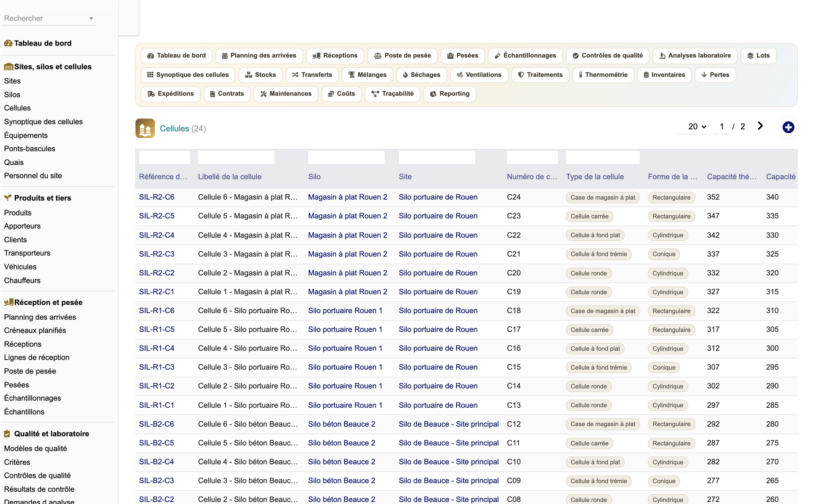The height and width of the screenshot is (504, 815).
Task: Open Reporting pie chart button
Action: pyautogui.click(x=449, y=94)
